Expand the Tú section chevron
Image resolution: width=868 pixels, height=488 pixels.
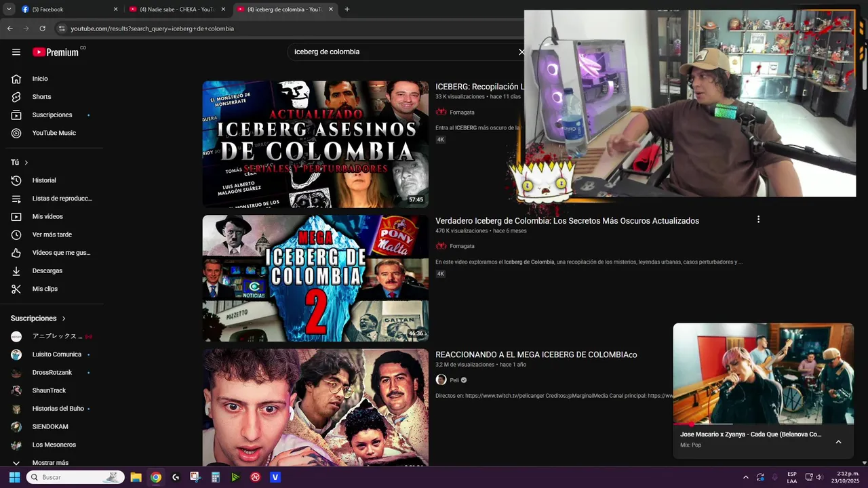coord(26,163)
